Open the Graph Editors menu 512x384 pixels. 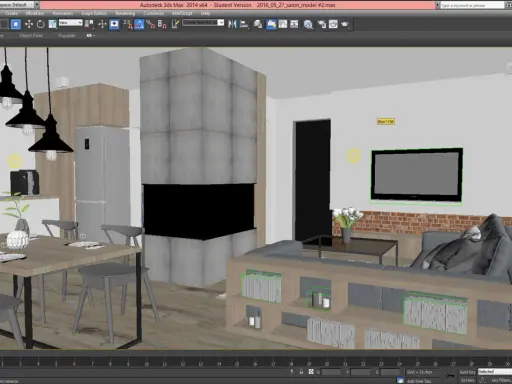click(x=94, y=13)
